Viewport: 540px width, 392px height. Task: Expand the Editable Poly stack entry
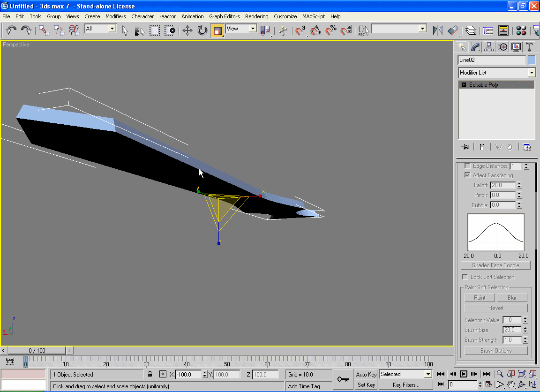pyautogui.click(x=464, y=85)
